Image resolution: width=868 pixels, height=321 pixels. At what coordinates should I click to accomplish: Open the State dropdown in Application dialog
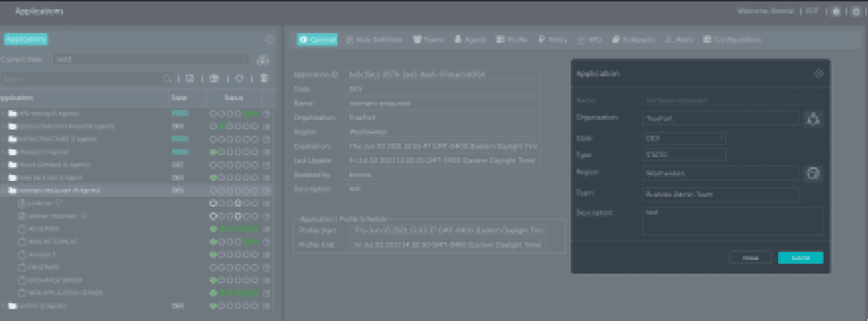tap(684, 137)
